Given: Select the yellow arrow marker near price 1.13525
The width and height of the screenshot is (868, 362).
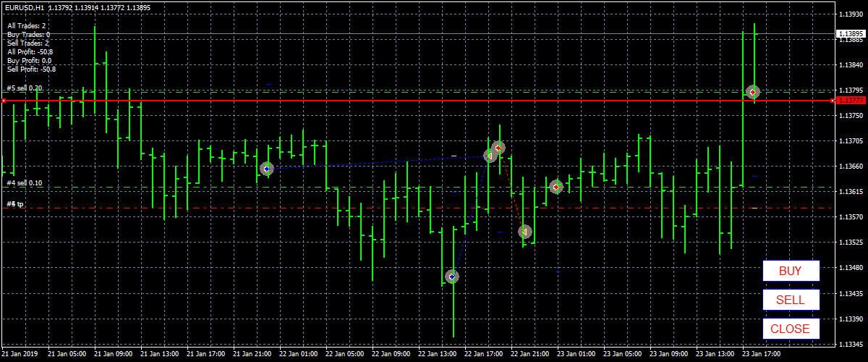Looking at the screenshot, I should pyautogui.click(x=525, y=232).
